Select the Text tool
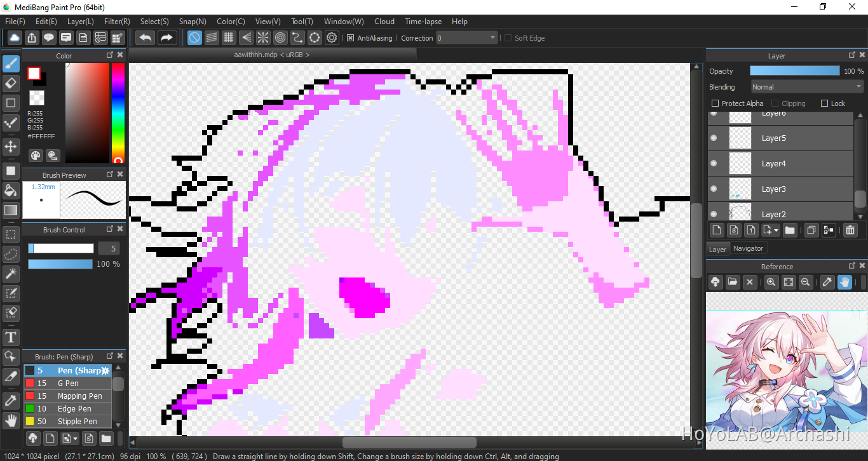The image size is (868, 461). pyautogui.click(x=10, y=337)
